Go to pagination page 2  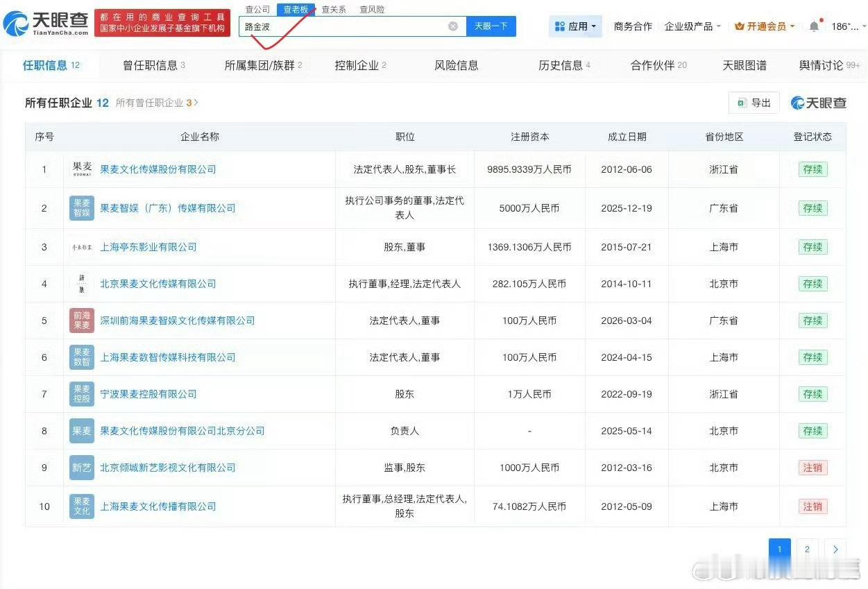[807, 549]
